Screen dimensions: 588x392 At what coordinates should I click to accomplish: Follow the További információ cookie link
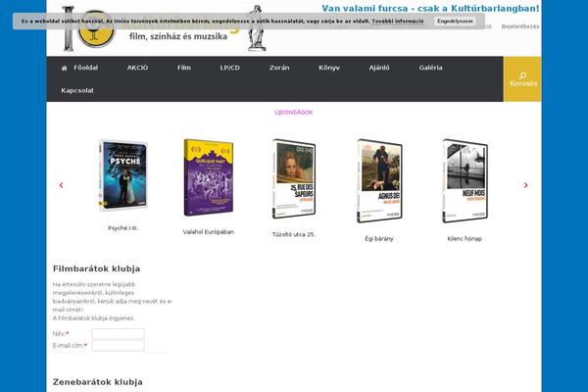[398, 21]
